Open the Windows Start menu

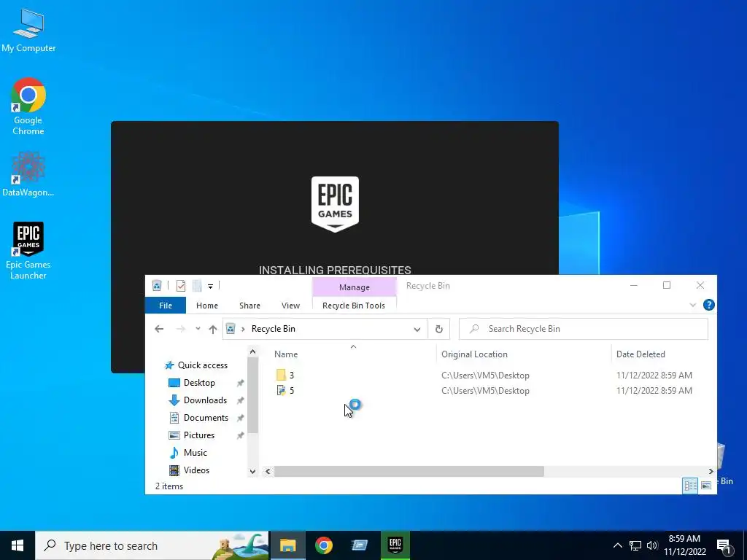pyautogui.click(x=18, y=545)
